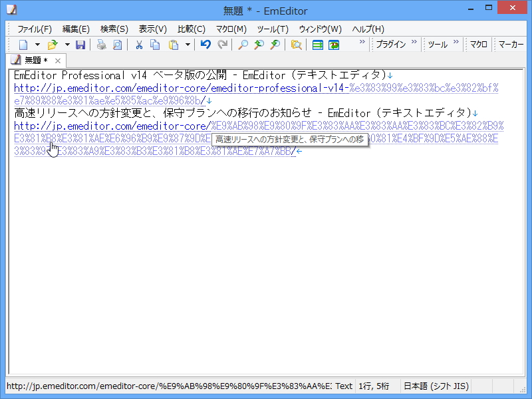Save the file with floppy icon
Screen dimensions: 532x399
pos(80,45)
